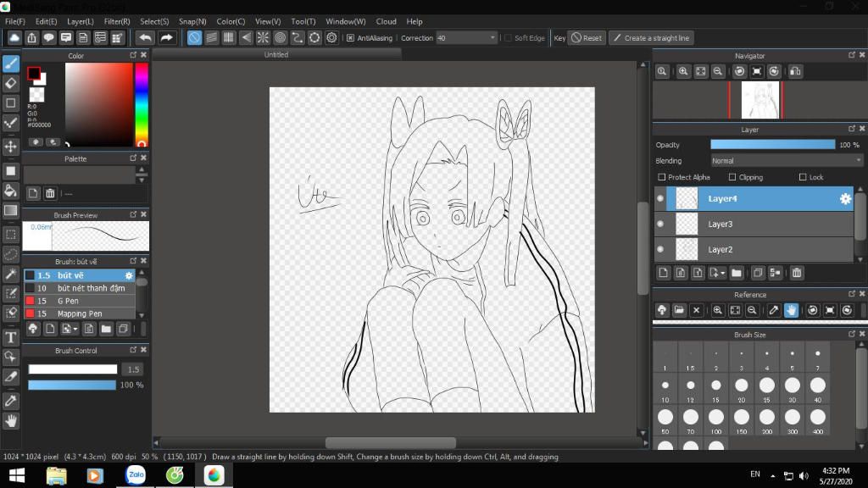Hide Layer4 visibility dot

(x=660, y=198)
